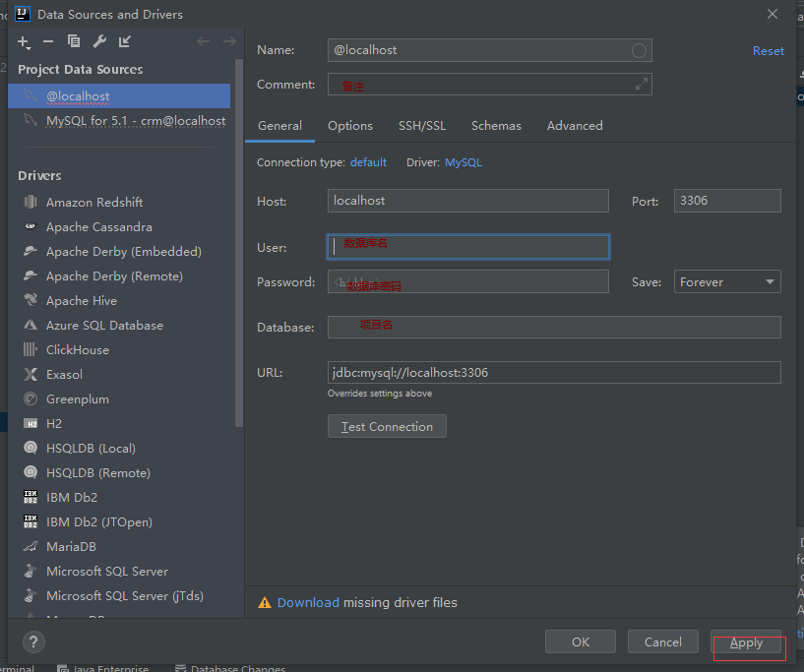The height and width of the screenshot is (672, 804).
Task: Remove selected data source with minus icon
Action: [x=48, y=41]
